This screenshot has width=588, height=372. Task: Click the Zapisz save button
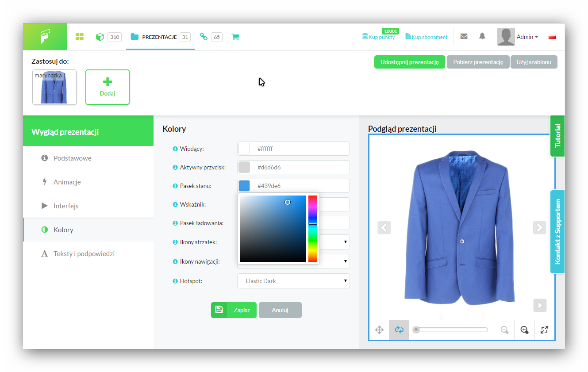click(x=234, y=310)
